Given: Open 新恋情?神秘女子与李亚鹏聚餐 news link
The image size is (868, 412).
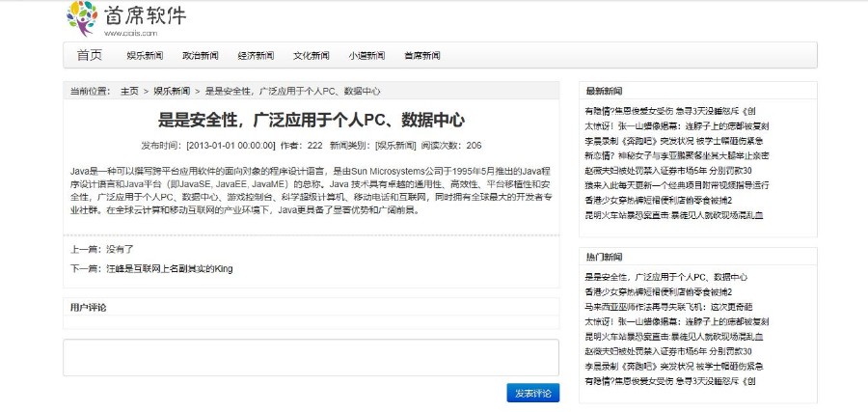Looking at the screenshot, I should coord(676,155).
